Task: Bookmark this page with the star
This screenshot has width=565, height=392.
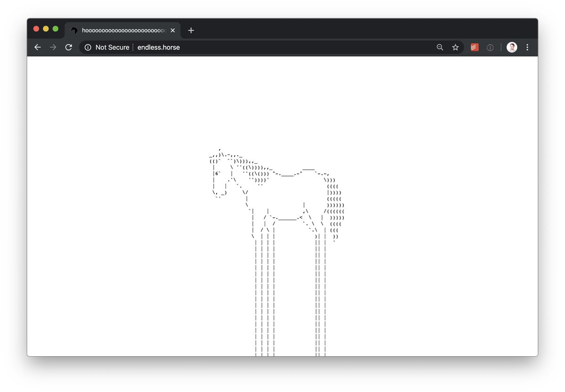Action: click(455, 48)
